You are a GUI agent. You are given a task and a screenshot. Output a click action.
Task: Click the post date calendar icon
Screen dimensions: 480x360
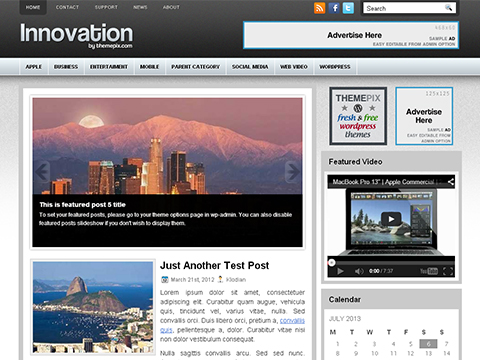click(165, 279)
